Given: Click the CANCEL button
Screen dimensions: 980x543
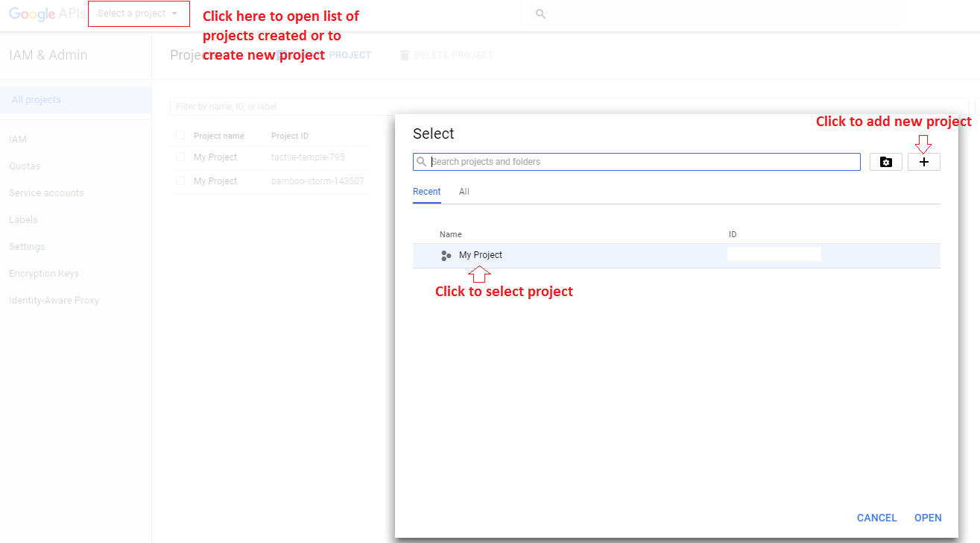Looking at the screenshot, I should pos(877,518).
